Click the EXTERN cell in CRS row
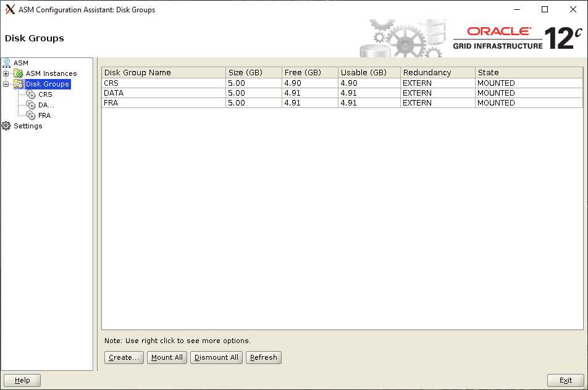Image resolution: width=588 pixels, height=390 pixels. point(438,83)
